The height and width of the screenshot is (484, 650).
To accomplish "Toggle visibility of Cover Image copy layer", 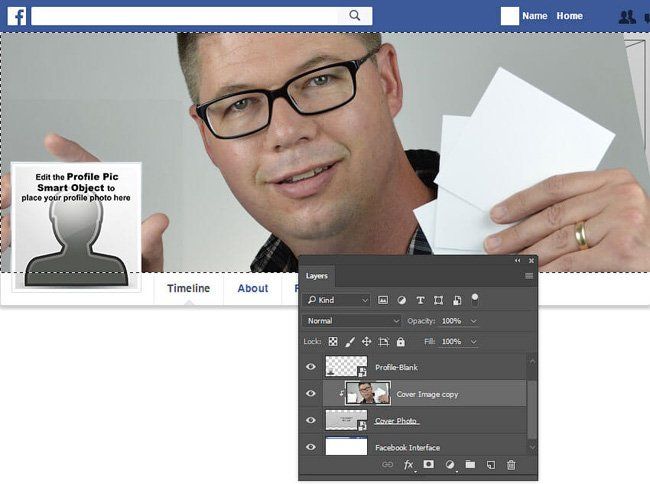I will click(310, 394).
